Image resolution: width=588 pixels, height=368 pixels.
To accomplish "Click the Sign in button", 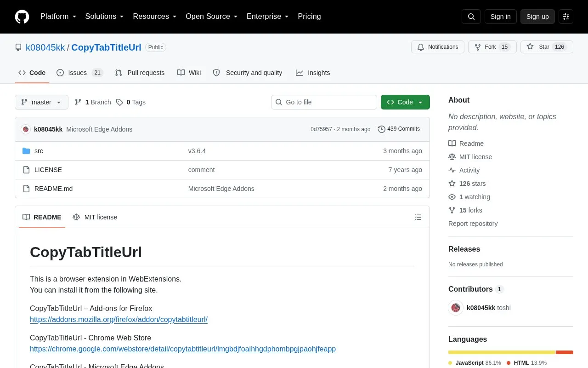I will click(501, 17).
